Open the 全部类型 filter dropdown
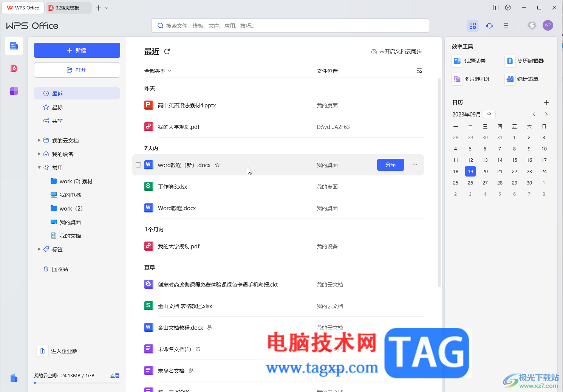The image size is (563, 392). (158, 71)
